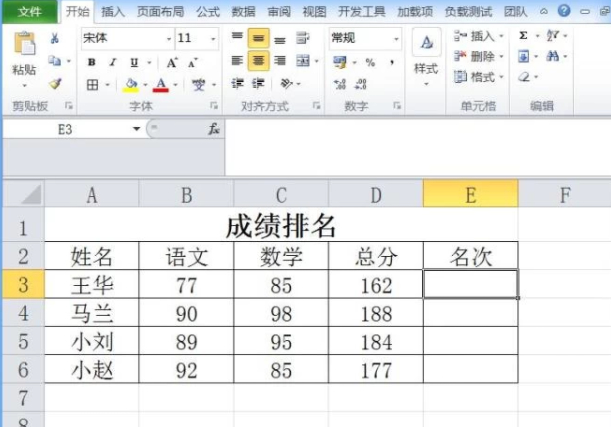This screenshot has height=427, width=611.
Task: Open the 文件 tab
Action: coord(30,12)
